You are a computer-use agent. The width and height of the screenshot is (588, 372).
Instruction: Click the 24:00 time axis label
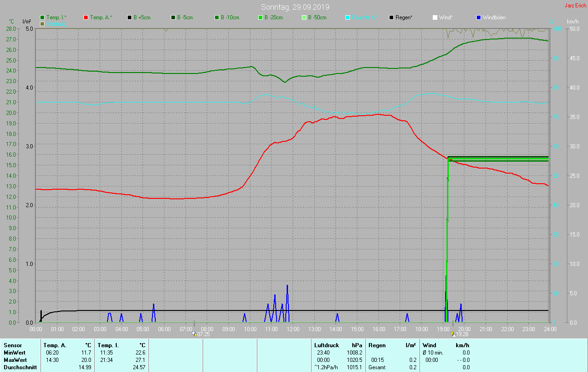550,329
